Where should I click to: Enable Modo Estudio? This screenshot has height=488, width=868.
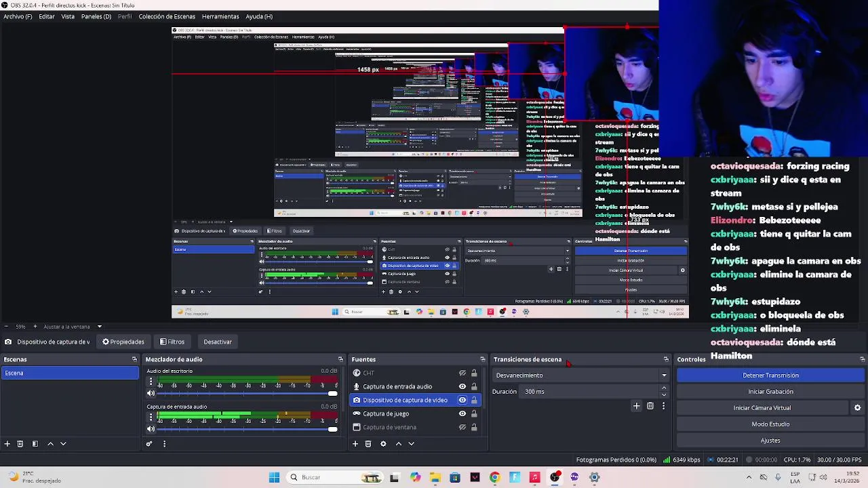(770, 424)
